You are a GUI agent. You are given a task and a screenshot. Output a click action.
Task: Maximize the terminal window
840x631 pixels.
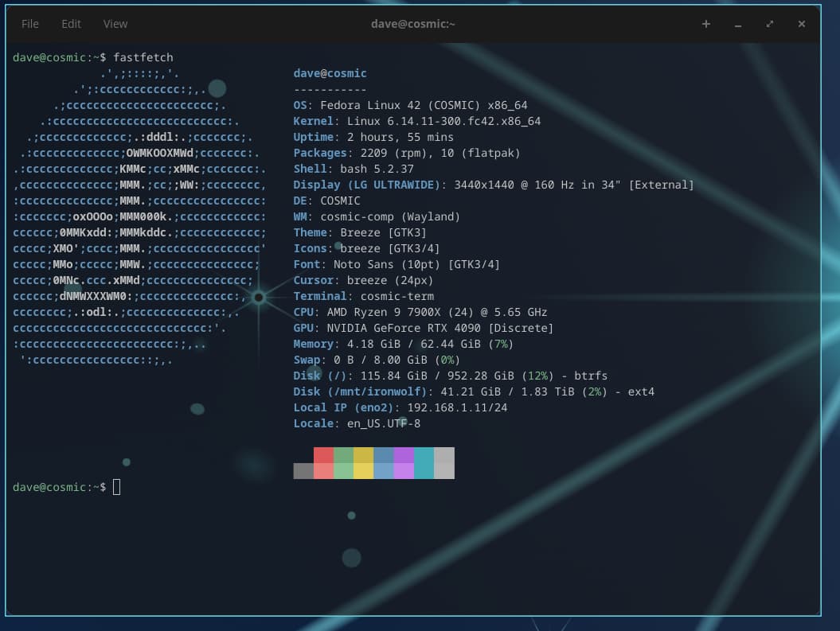click(770, 24)
